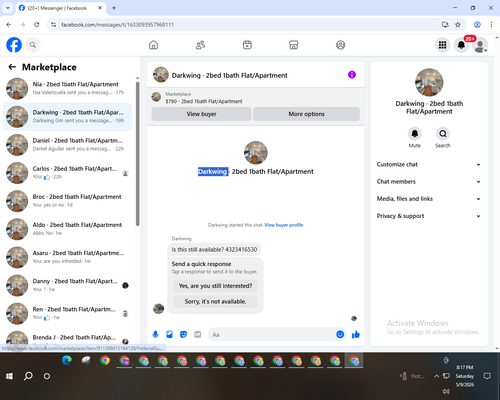Mute the chat using the bell icon
This screenshot has width=500, height=400.
point(415,134)
